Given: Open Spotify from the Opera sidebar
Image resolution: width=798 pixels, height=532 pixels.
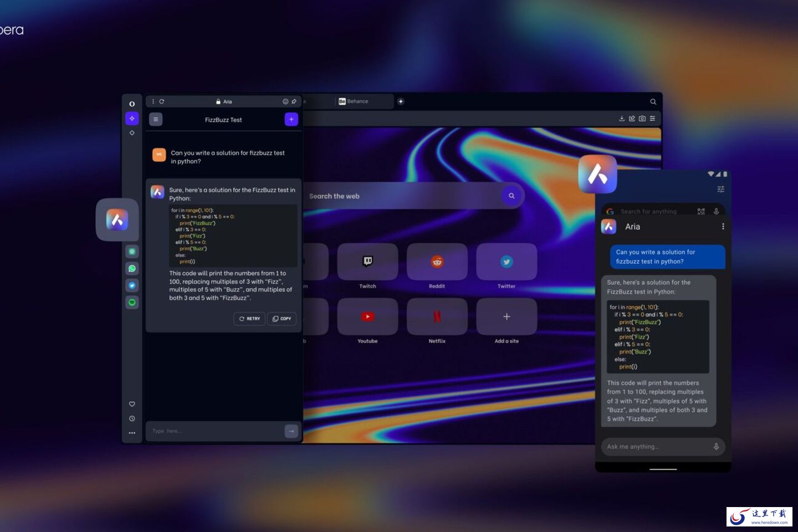Looking at the screenshot, I should pos(132,302).
